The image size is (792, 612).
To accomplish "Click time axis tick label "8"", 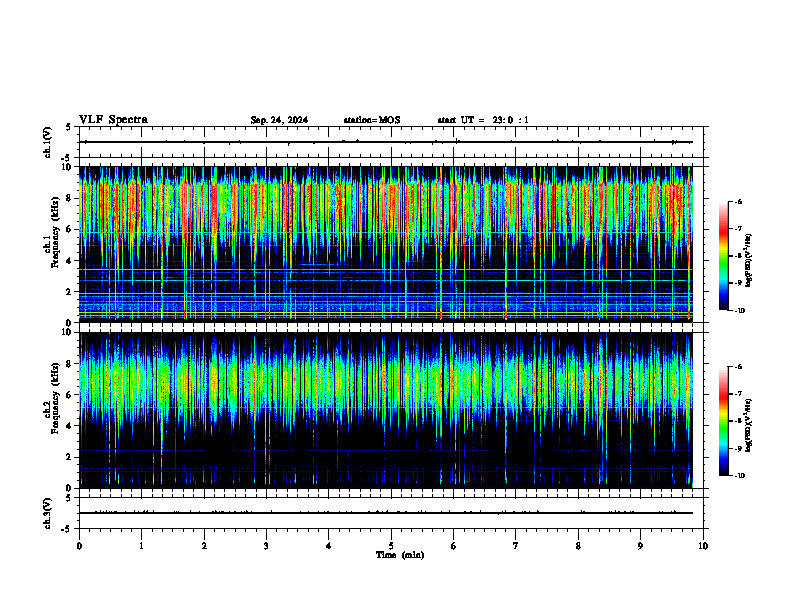I will [x=578, y=546].
